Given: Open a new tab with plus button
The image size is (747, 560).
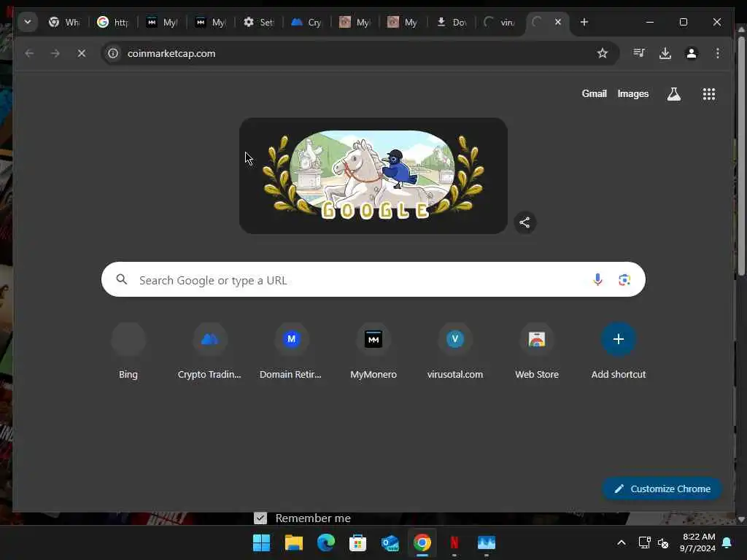Looking at the screenshot, I should point(584,22).
